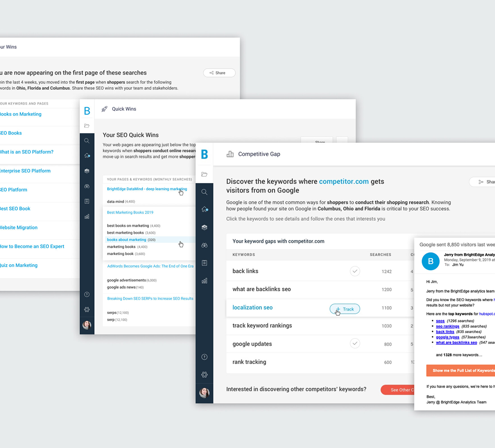This screenshot has height=448, width=495.
Task: Select books about marketing keyword
Action: coord(126,240)
